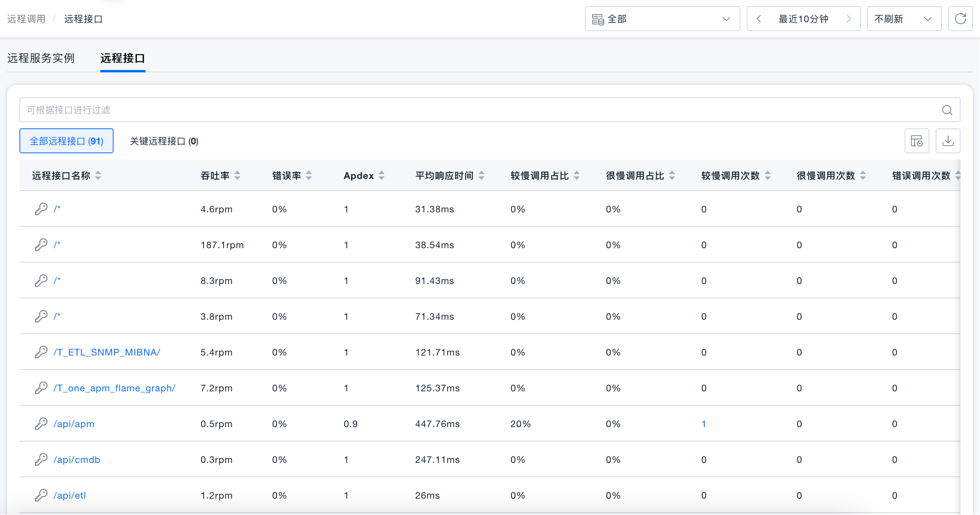Open /* link on 187.1rpm row

pos(57,245)
